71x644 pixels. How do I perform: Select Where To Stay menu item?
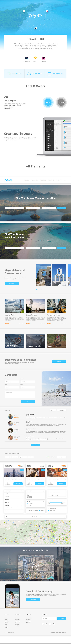pyautogui.click(x=51, y=180)
